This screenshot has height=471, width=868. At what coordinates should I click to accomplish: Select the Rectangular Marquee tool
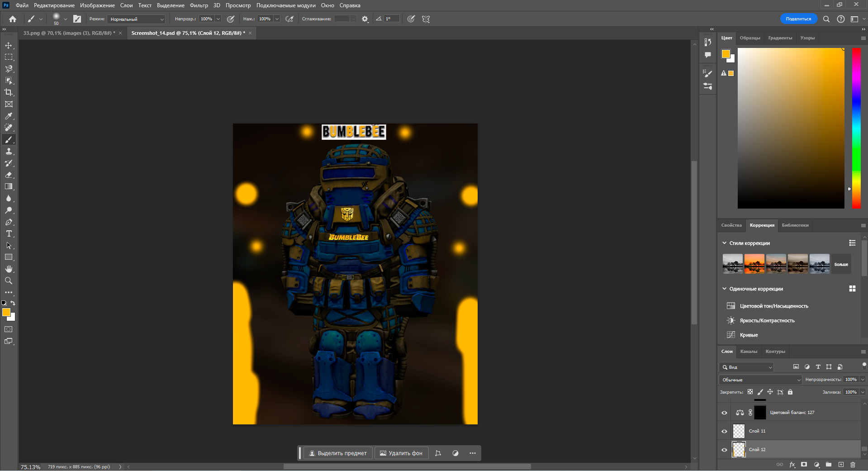[9, 57]
